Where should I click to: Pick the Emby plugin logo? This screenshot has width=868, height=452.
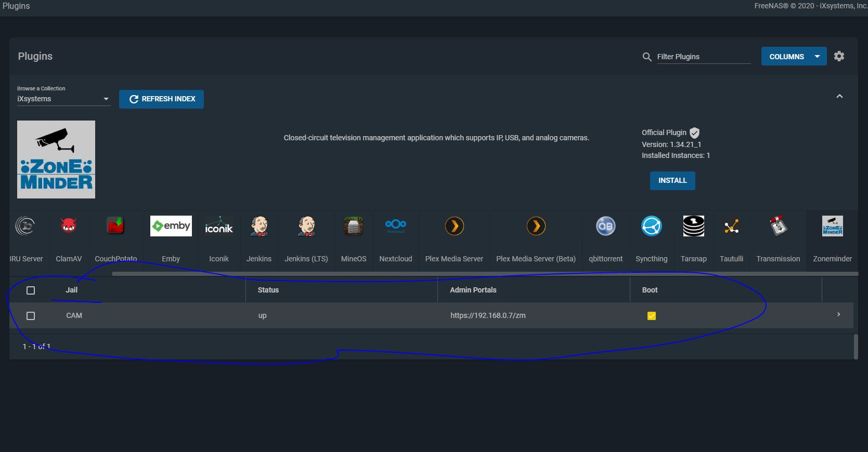tap(171, 226)
